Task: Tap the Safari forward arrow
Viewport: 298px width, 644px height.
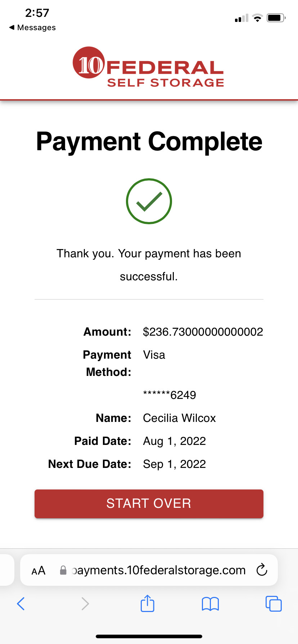Action: (x=85, y=603)
